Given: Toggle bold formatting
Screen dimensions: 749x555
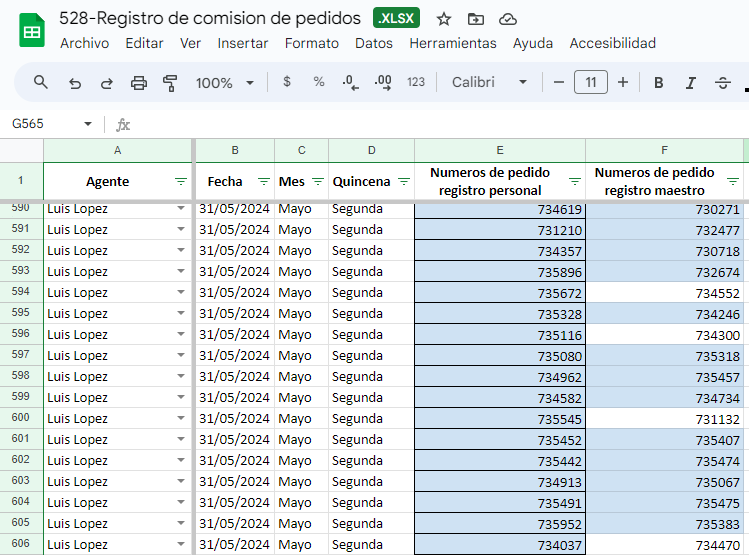Looking at the screenshot, I should pos(658,83).
